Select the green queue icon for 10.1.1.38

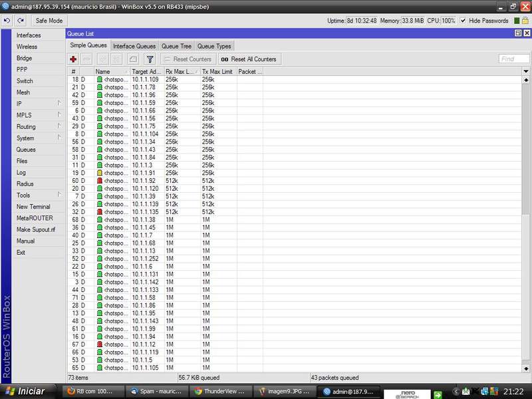[99, 220]
